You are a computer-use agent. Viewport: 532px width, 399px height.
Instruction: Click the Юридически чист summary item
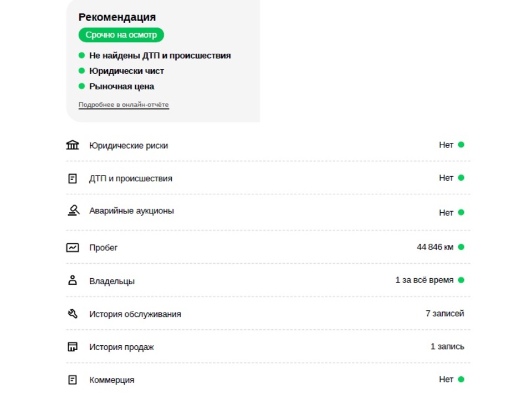[x=126, y=71]
